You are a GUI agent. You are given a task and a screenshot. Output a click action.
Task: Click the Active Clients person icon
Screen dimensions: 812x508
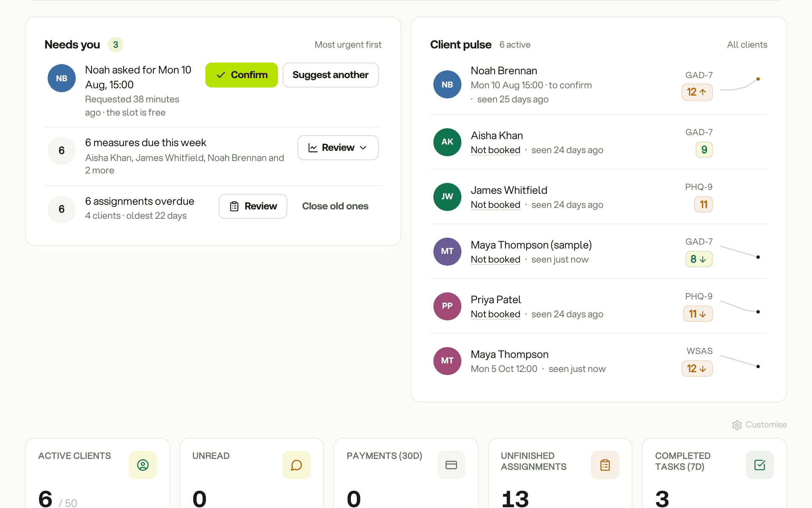click(x=143, y=465)
